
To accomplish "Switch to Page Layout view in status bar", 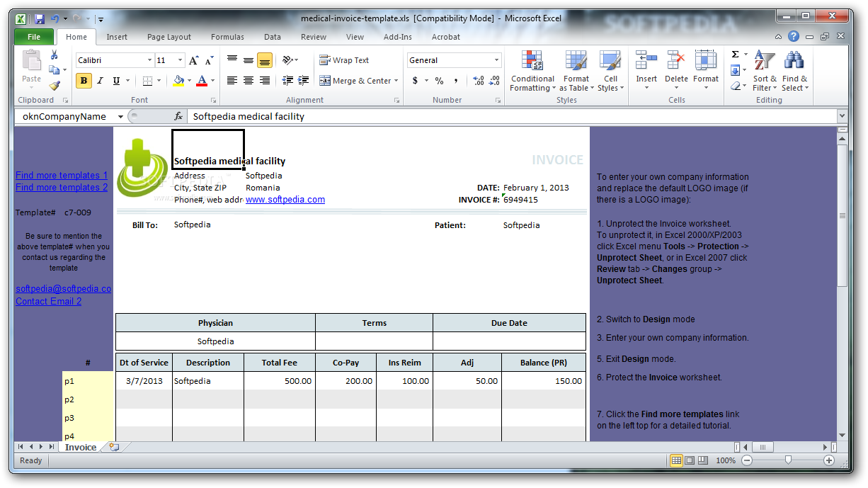I will point(690,460).
